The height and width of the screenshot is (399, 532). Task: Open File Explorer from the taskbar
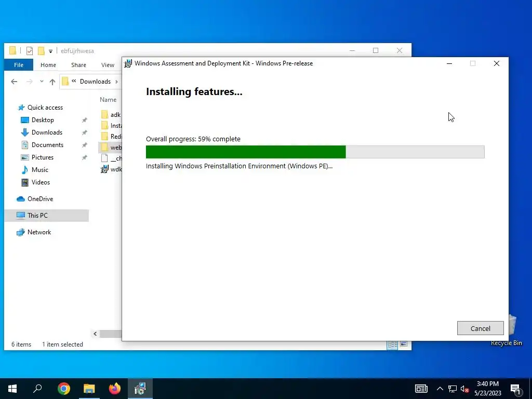pos(89,389)
